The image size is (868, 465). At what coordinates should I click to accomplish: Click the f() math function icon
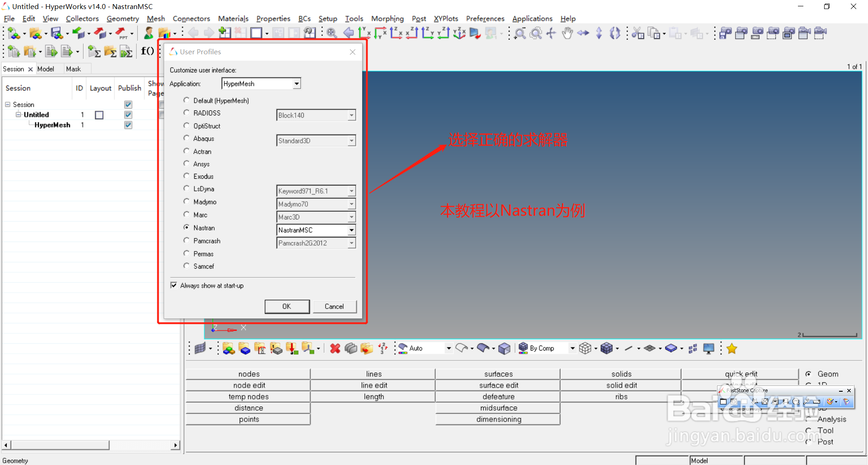(147, 51)
